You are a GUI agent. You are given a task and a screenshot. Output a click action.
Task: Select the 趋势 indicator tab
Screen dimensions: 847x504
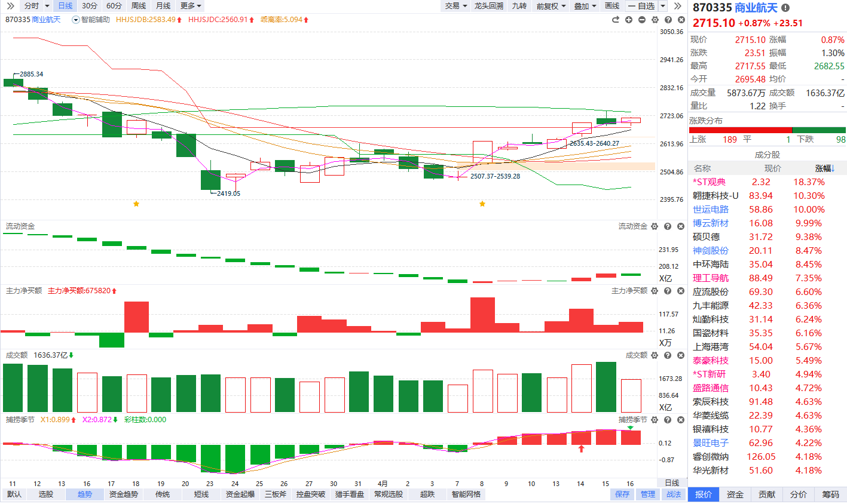coord(85,494)
